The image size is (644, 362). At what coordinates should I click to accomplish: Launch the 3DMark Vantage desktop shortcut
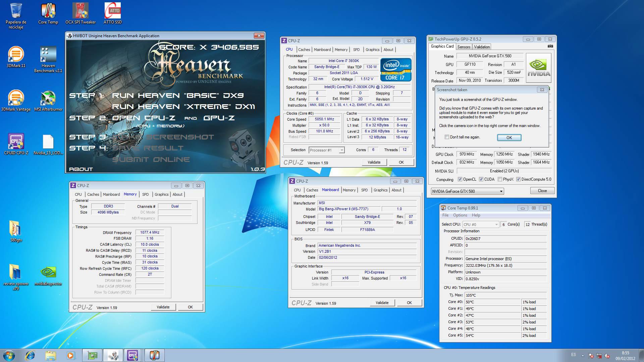pyautogui.click(x=16, y=101)
